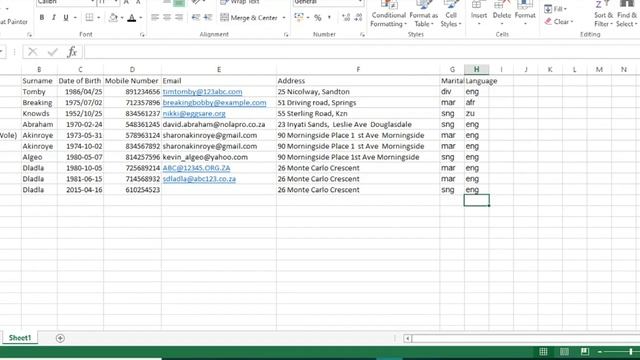Click the zoom slider handle

[631, 352]
